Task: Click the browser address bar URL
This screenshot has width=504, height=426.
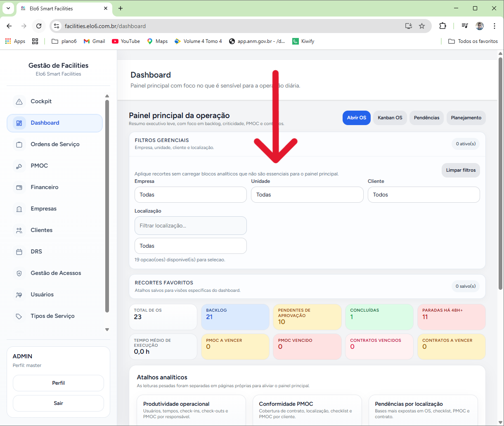Action: click(x=105, y=26)
